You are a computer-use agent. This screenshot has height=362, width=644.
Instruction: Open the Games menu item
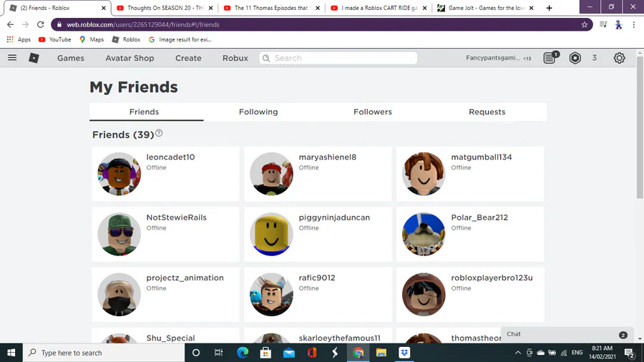tap(71, 58)
